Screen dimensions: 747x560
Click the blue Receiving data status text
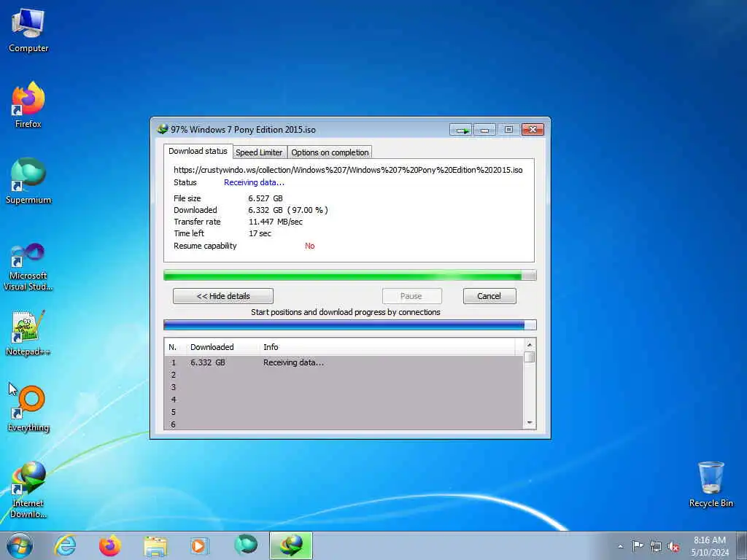pyautogui.click(x=254, y=182)
